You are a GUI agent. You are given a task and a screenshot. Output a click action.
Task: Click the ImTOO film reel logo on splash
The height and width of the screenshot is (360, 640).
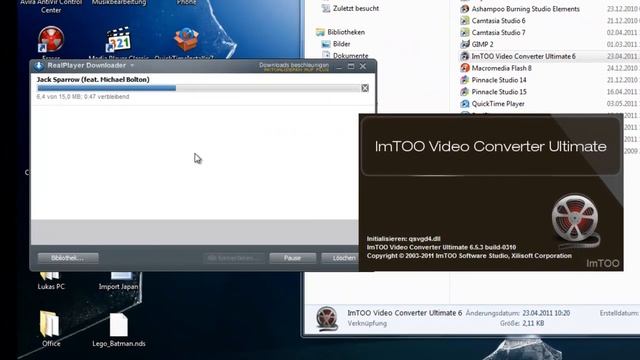pos(575,220)
